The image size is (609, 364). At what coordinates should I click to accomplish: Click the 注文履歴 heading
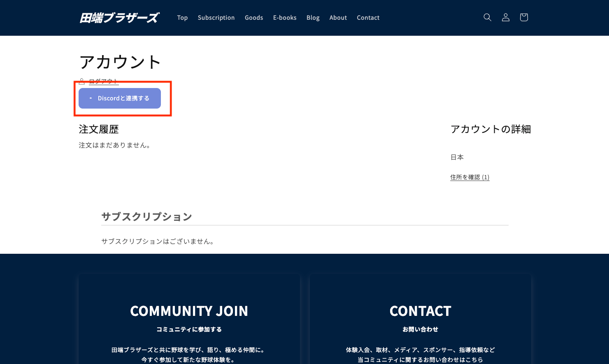point(99,130)
